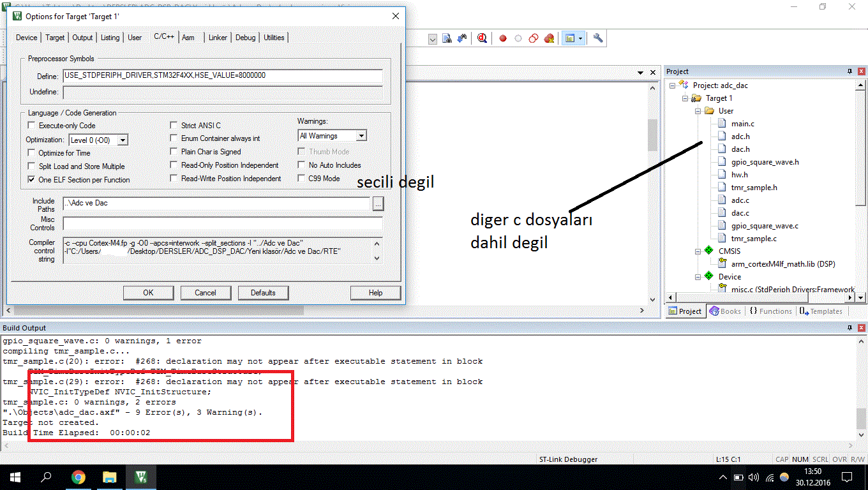Click the Incremental Find toolbar icon
The width and height of the screenshot is (868, 490).
coord(461,38)
